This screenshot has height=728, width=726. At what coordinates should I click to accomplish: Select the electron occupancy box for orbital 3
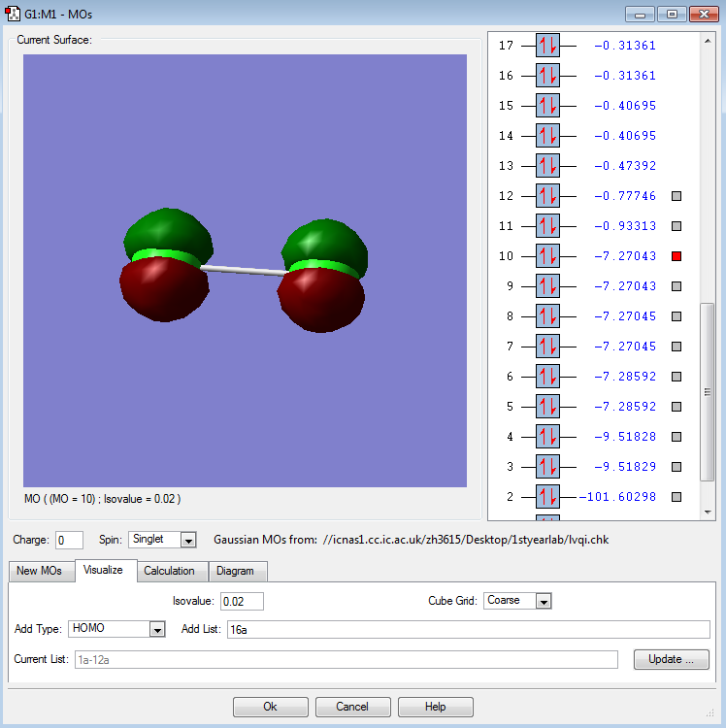click(x=547, y=467)
